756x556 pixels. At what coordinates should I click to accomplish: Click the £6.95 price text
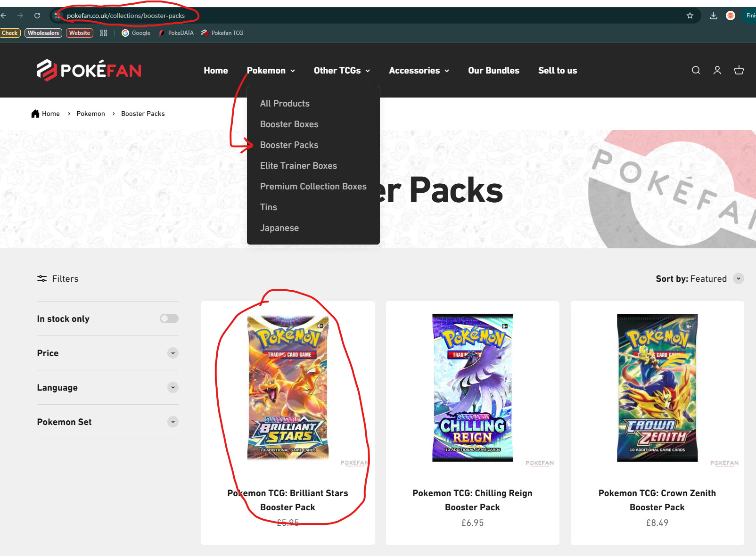pos(473,523)
